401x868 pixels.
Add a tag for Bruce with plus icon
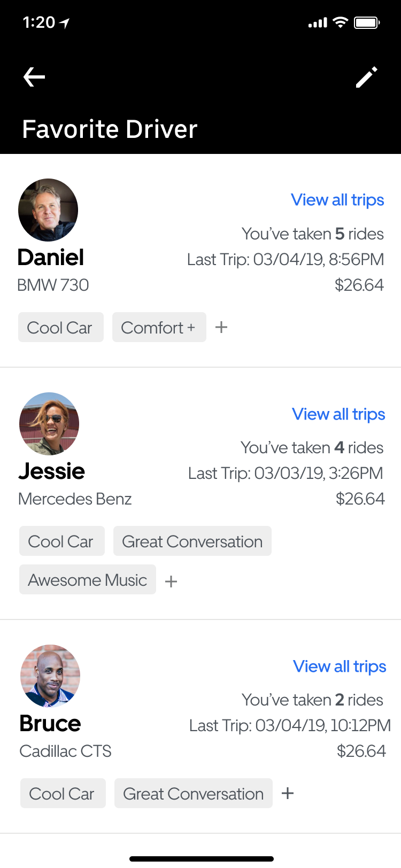point(288,793)
